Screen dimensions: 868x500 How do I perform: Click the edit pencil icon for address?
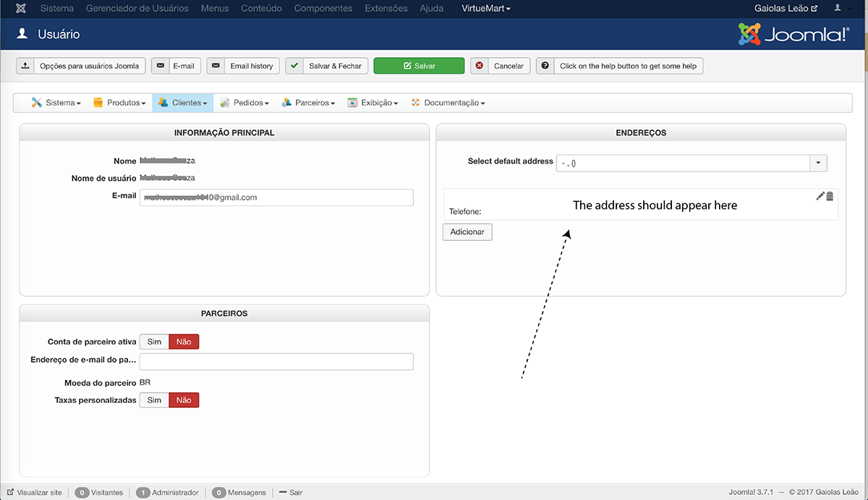pos(820,196)
